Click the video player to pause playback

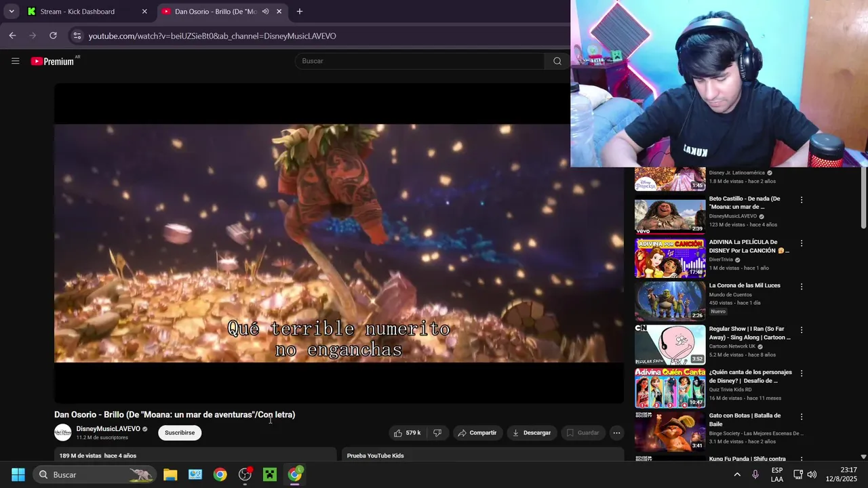point(339,243)
